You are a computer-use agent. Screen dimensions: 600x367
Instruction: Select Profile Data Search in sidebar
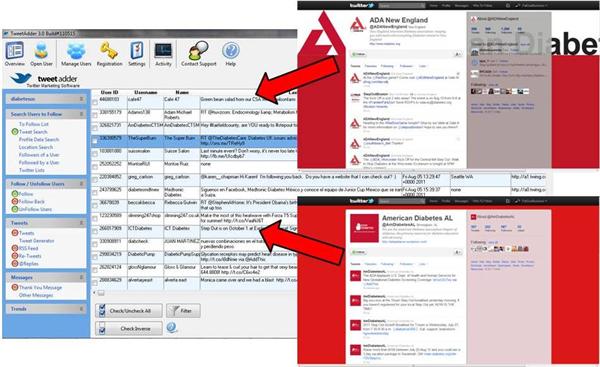point(39,140)
